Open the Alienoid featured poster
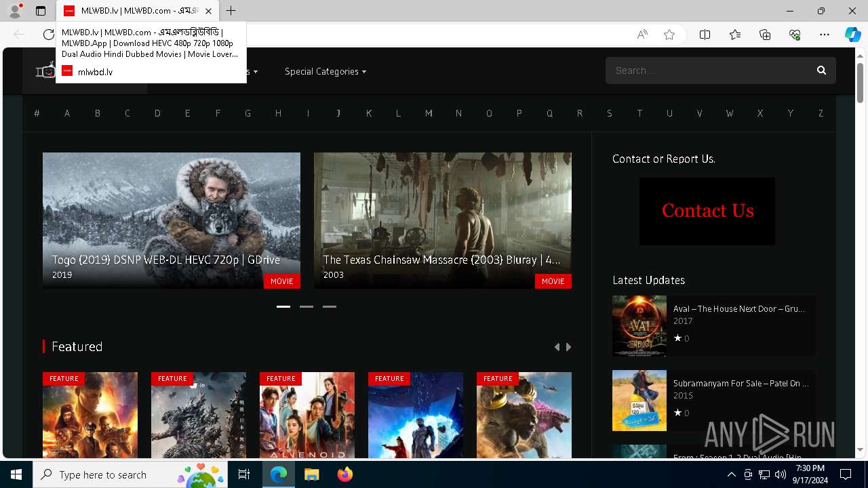 point(307,415)
